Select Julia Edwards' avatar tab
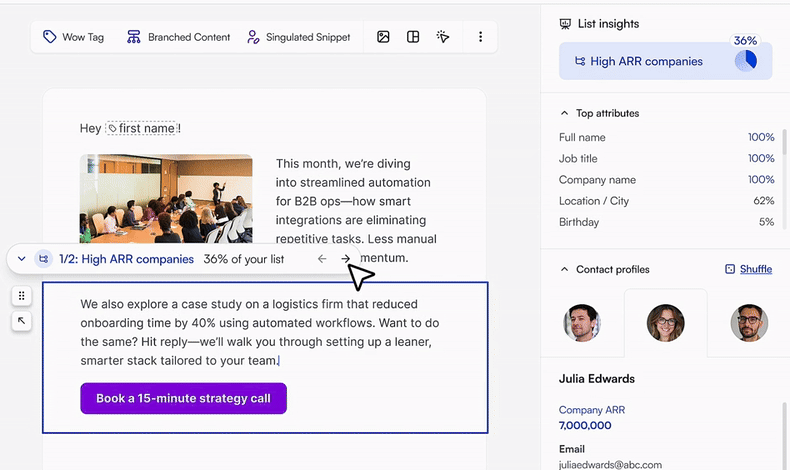Viewport: 790px width, 470px height. [666, 323]
